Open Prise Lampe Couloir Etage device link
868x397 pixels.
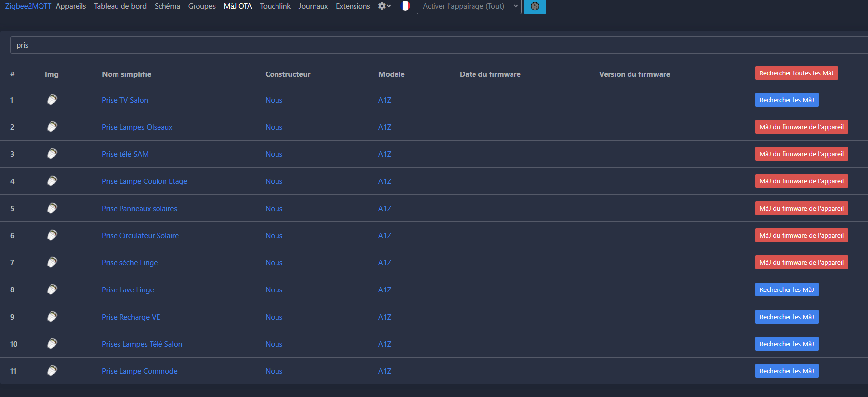[x=144, y=181]
